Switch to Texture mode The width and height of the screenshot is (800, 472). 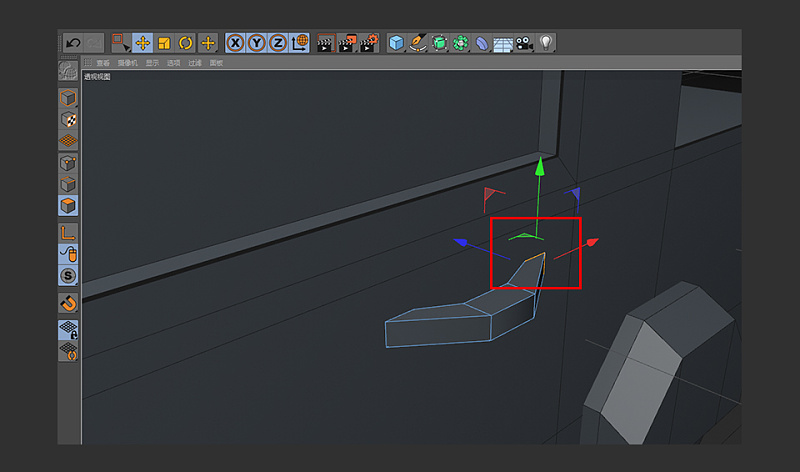tap(68, 119)
